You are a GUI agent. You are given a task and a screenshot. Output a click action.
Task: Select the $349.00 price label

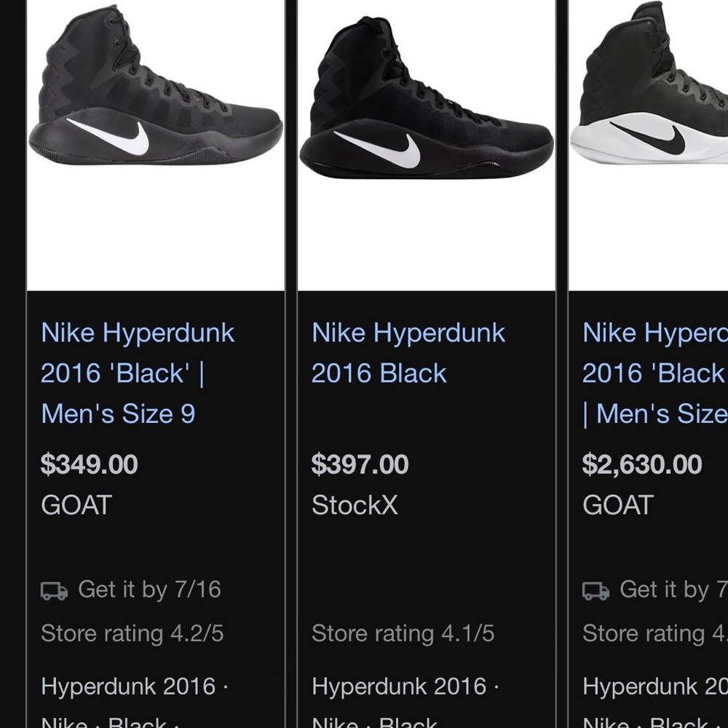click(90, 464)
